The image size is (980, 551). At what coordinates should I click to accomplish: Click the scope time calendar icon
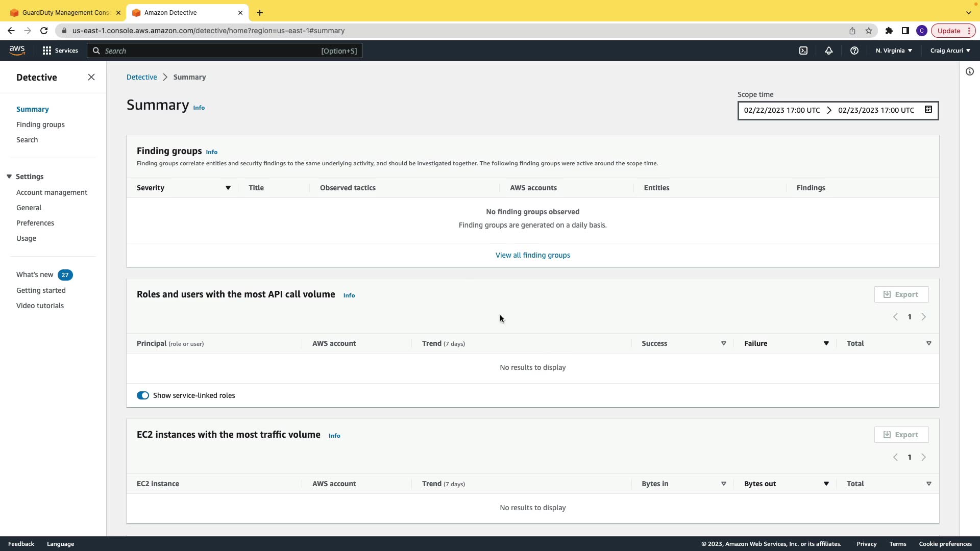point(928,110)
